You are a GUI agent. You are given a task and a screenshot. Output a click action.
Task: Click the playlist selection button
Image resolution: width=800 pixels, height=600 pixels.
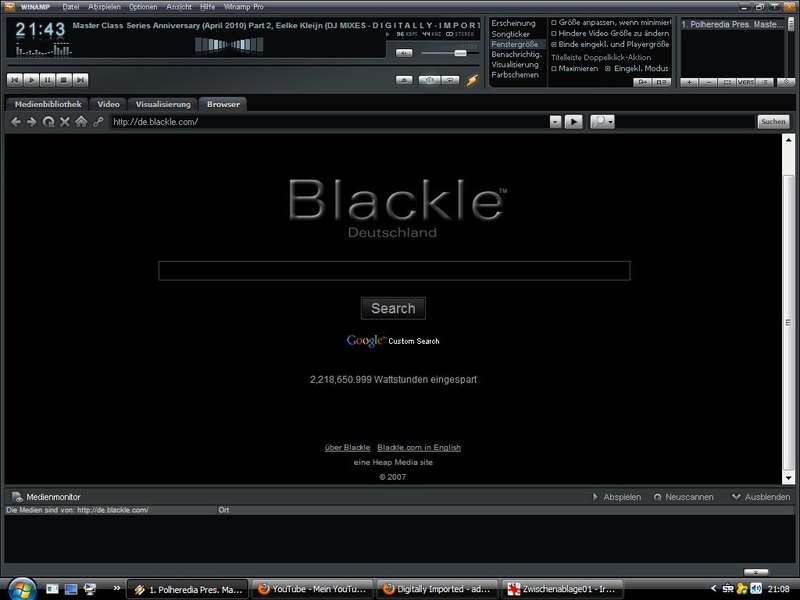tap(727, 82)
